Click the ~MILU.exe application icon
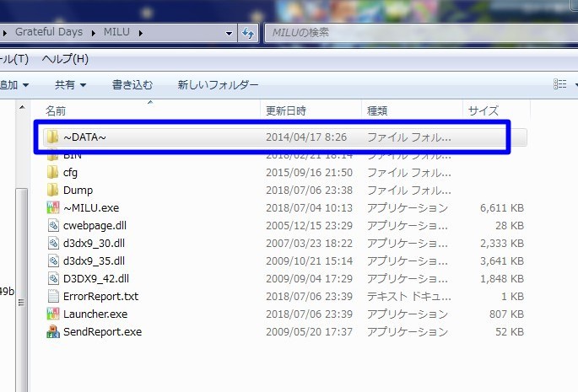The height and width of the screenshot is (392, 578). (x=52, y=207)
